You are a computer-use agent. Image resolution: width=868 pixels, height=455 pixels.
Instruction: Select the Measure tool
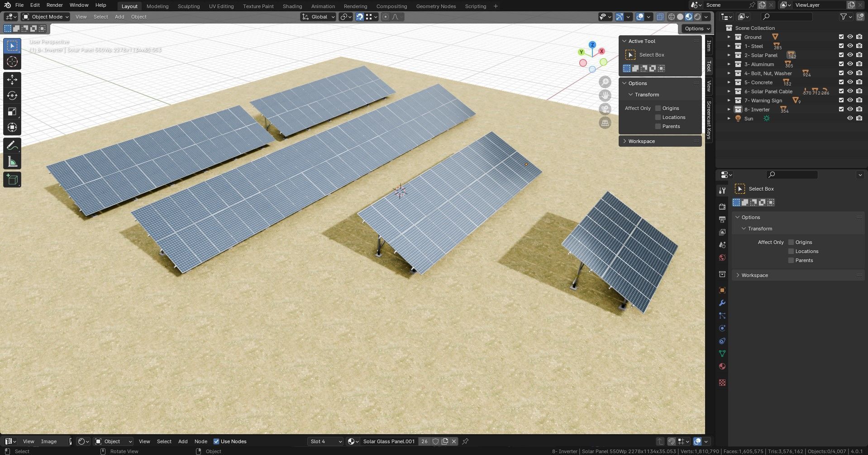point(12,162)
